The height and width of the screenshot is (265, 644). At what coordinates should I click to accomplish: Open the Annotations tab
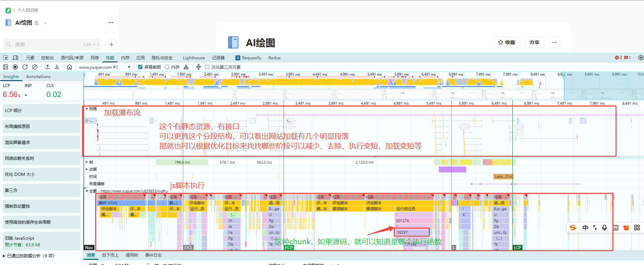pyautogui.click(x=38, y=77)
